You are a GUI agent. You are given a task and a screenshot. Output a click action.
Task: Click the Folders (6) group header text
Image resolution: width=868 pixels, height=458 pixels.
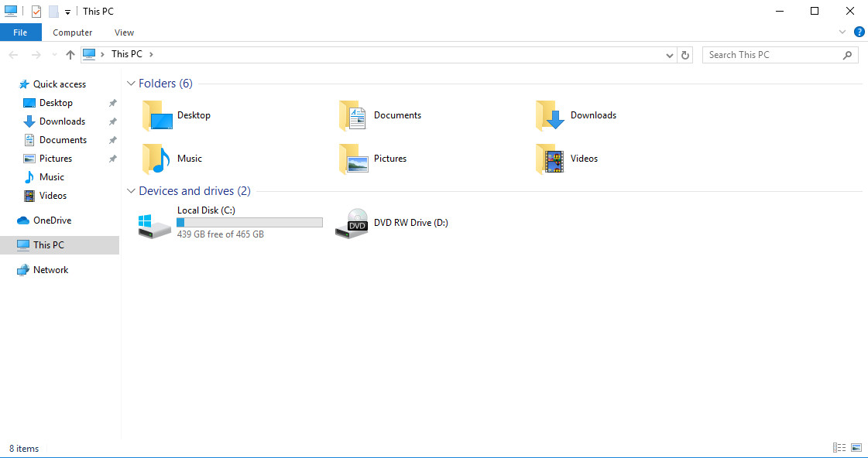166,84
